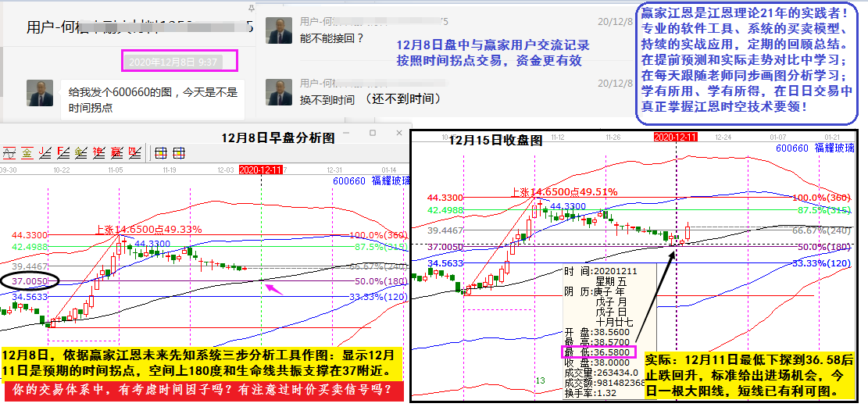Pick the 神 fan-lines drawing tool

98,153
